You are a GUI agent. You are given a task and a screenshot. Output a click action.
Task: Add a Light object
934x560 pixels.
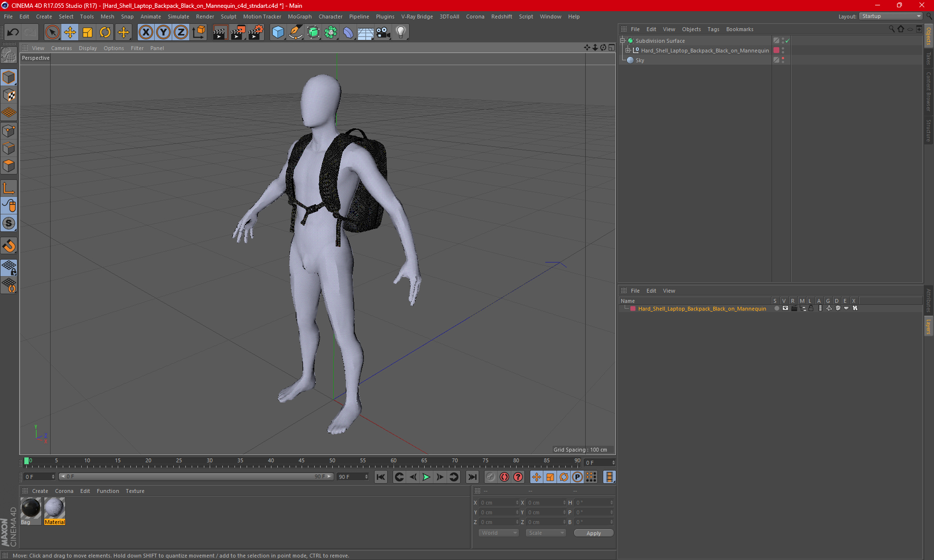pyautogui.click(x=401, y=33)
